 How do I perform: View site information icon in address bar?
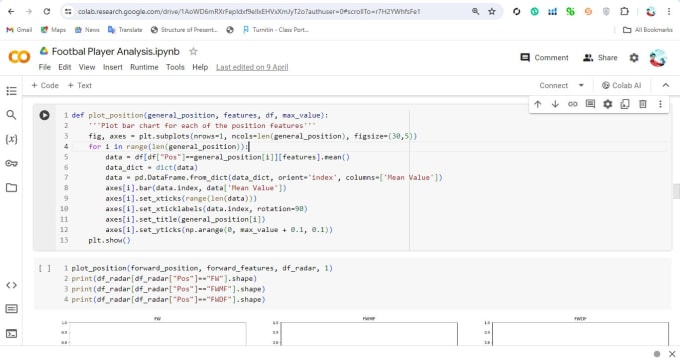click(x=68, y=12)
